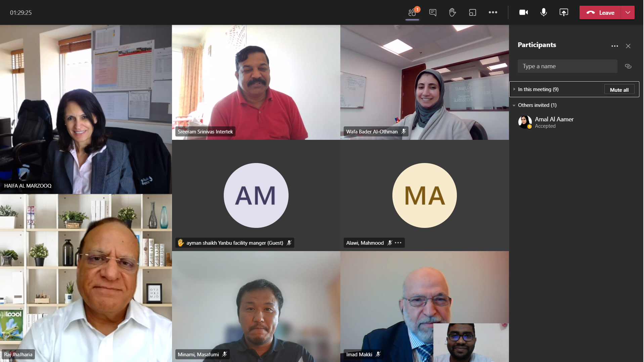
Task: Toggle the camera off
Action: pos(523,12)
